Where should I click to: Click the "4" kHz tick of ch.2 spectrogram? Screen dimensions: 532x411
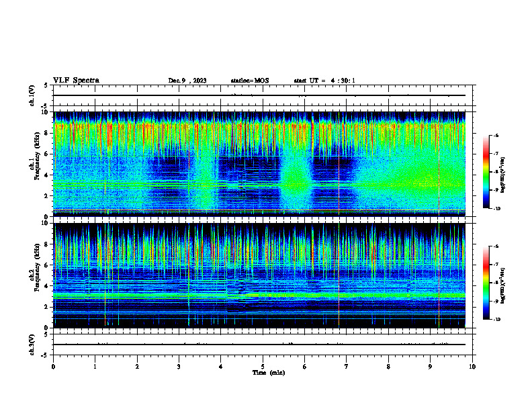point(46,286)
